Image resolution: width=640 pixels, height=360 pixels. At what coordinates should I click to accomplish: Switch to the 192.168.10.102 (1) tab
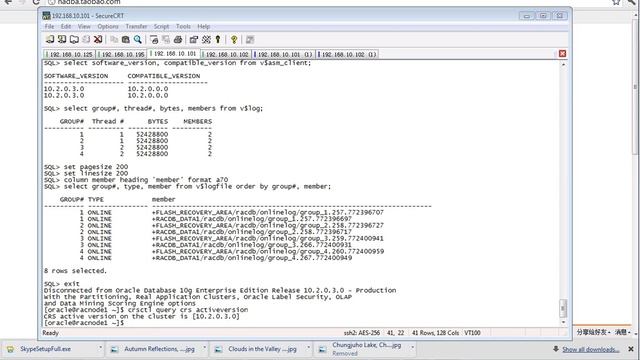pyautogui.click(x=347, y=54)
